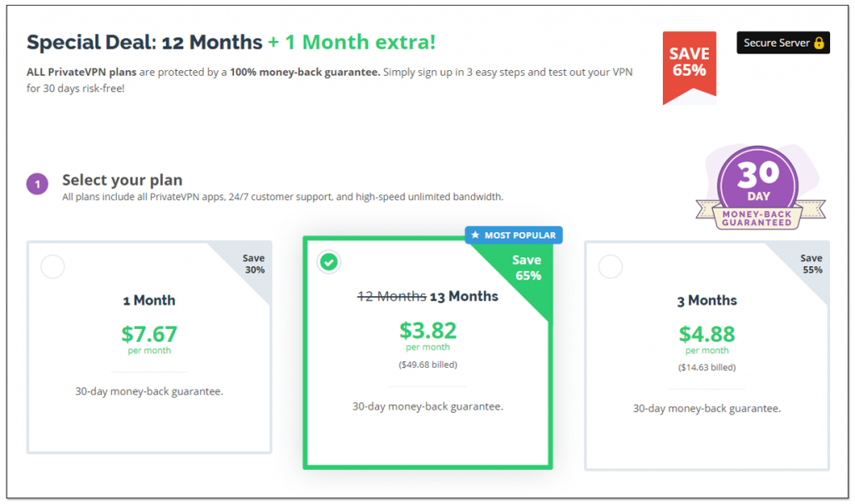The width and height of the screenshot is (855, 504).
Task: Click the padlock icon on Secure Server
Action: click(x=818, y=43)
